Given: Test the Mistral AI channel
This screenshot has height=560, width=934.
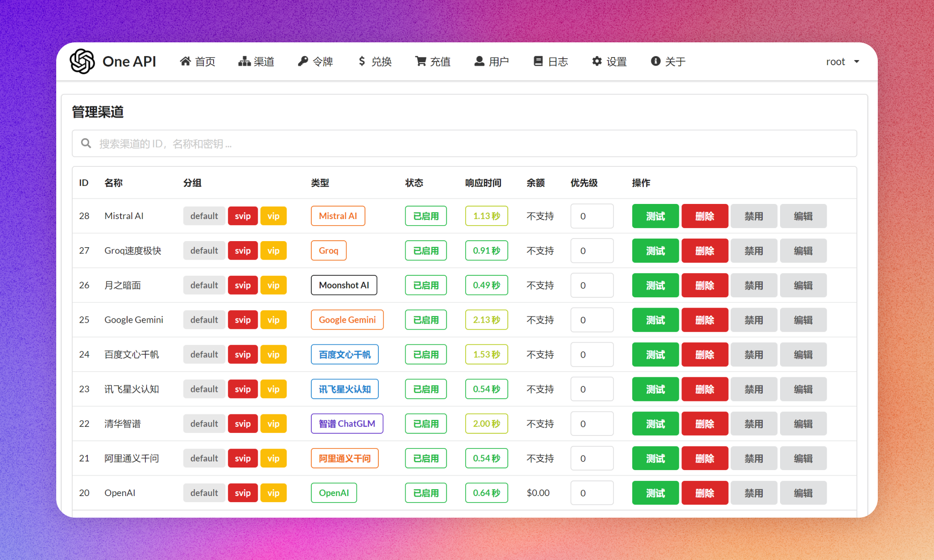Looking at the screenshot, I should tap(656, 216).
